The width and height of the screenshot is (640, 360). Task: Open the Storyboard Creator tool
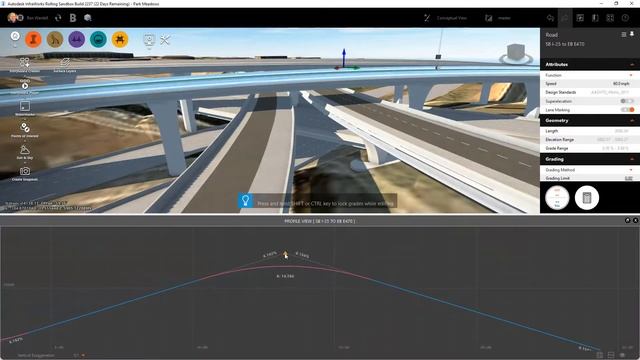pos(24,64)
